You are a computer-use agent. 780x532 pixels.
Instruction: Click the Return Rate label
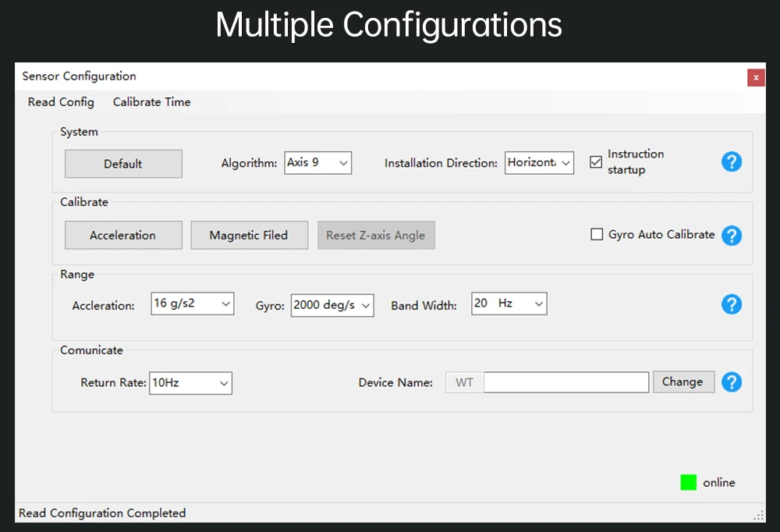(113, 383)
